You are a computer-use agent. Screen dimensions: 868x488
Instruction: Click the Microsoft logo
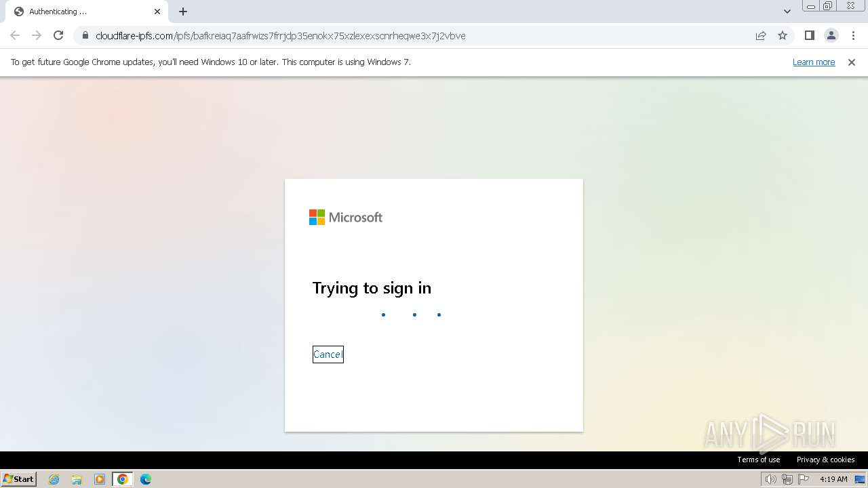346,217
